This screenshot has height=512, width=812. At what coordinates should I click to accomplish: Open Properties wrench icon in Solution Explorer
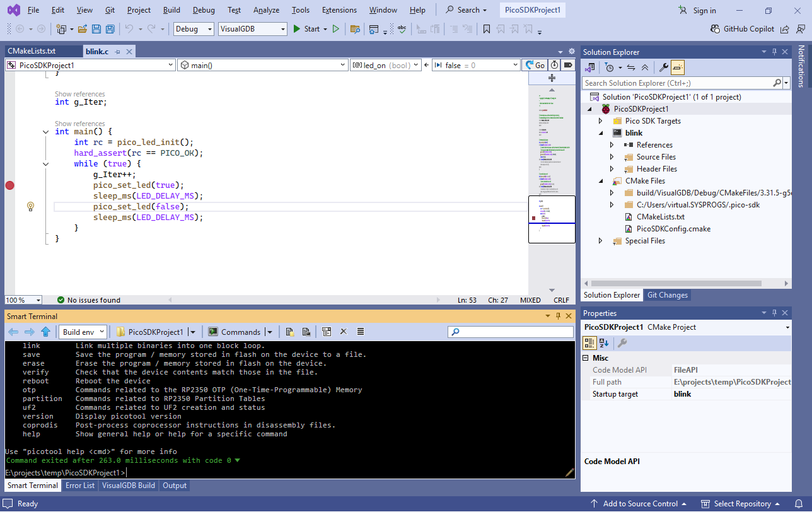pos(663,67)
